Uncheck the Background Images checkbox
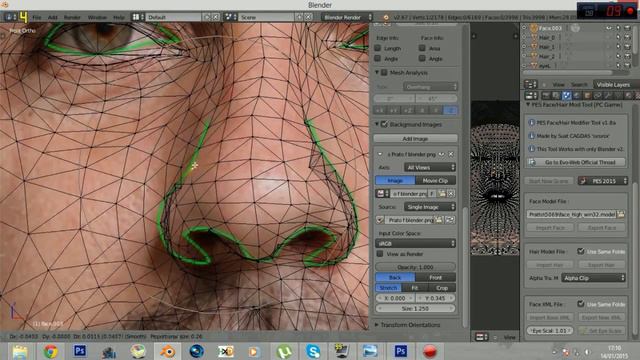640x360 pixels. (x=384, y=124)
